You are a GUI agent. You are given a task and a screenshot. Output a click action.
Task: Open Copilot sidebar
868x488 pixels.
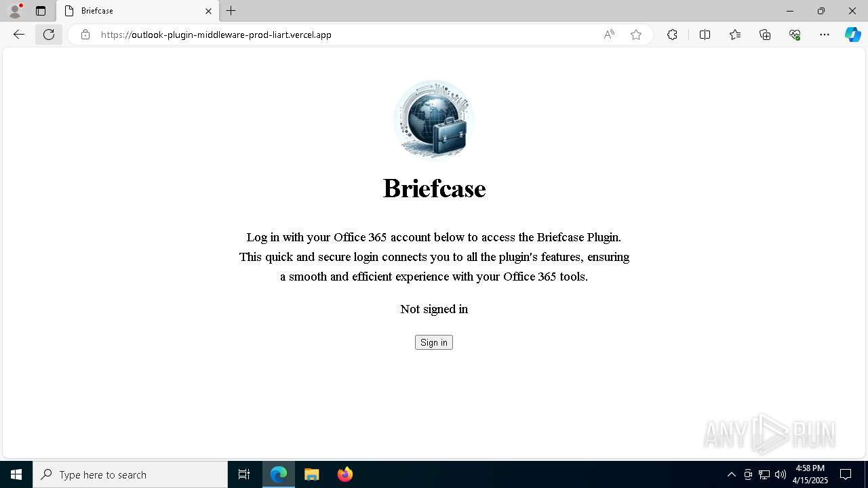click(852, 35)
